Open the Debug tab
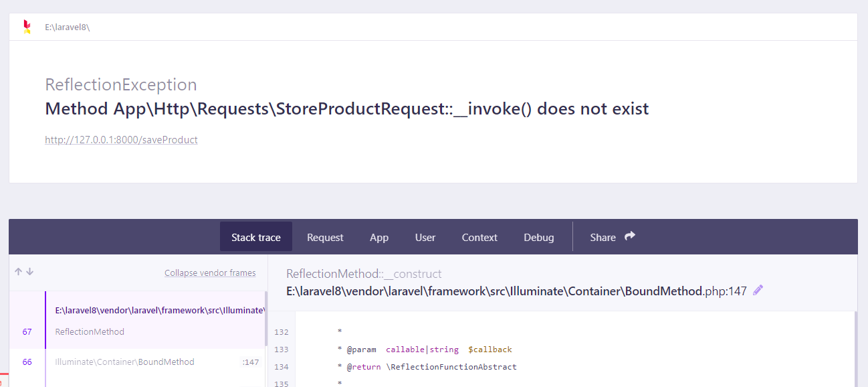 click(539, 236)
